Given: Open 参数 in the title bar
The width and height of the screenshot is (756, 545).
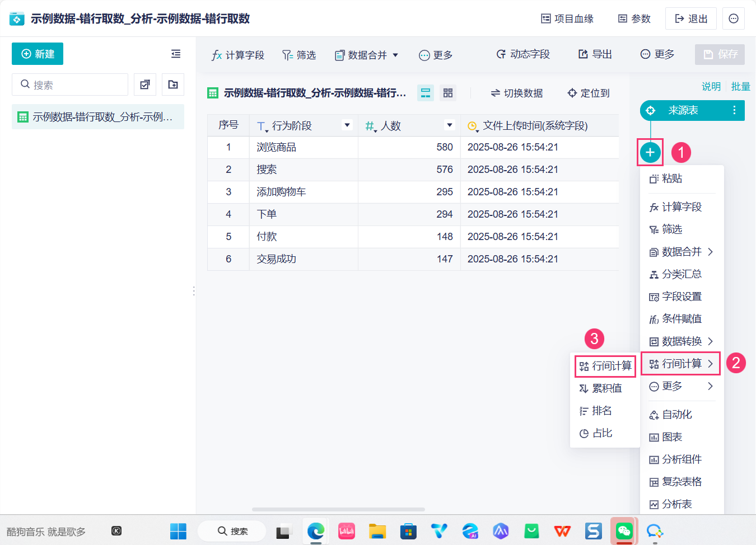Looking at the screenshot, I should point(634,18).
